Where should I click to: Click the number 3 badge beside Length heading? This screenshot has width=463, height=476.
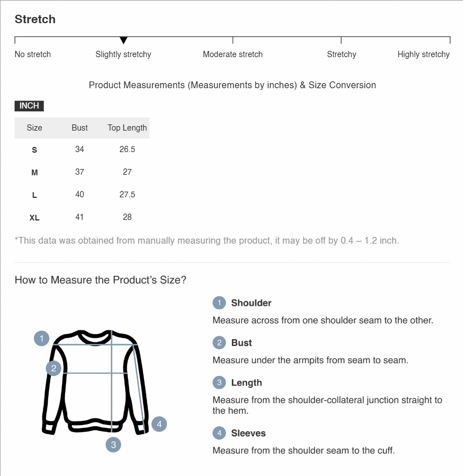pos(219,383)
